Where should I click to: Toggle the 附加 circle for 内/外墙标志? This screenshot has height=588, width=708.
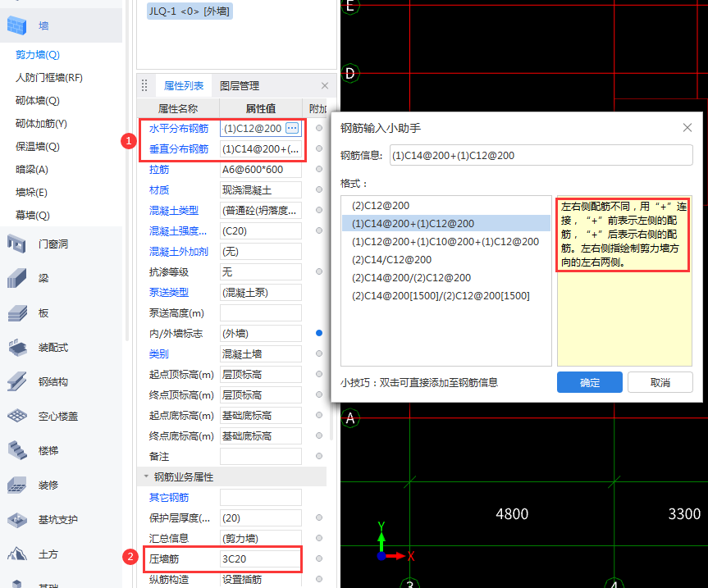pos(319,333)
